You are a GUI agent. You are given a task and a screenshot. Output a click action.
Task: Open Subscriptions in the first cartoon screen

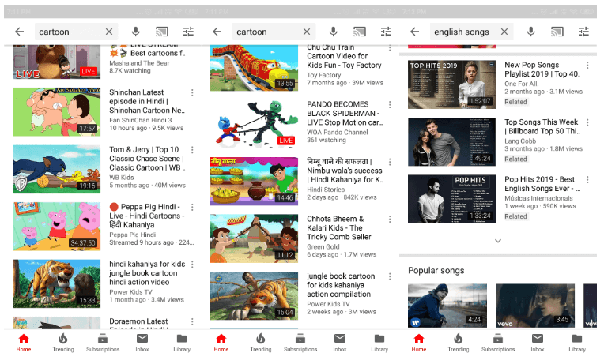point(103,343)
